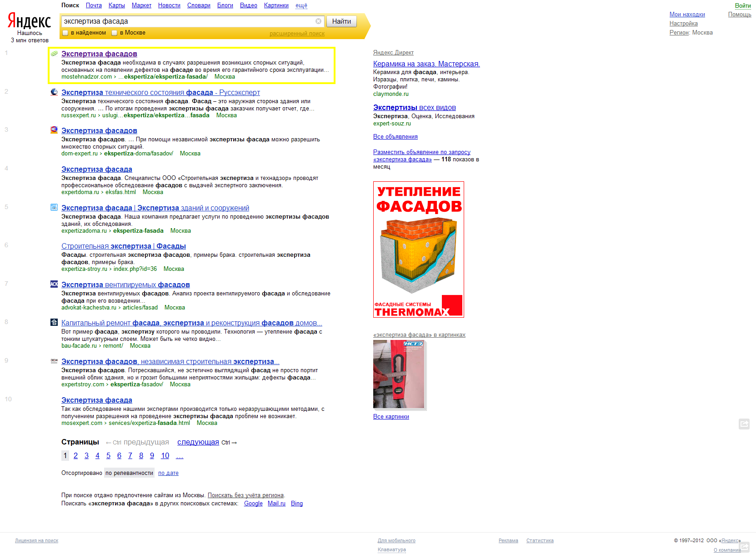Open Руссэксперт technical state result title
The height and width of the screenshot is (559, 756).
[160, 93]
